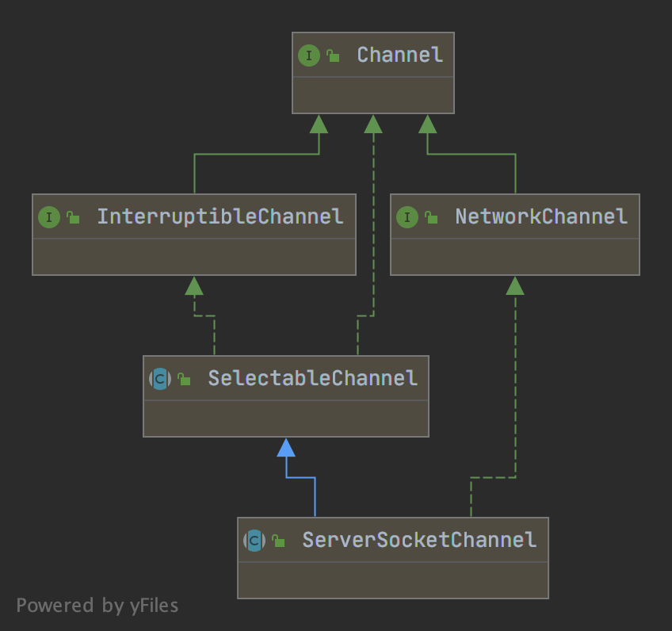This screenshot has width=672, height=631.
Task: Click the interface icon beside InterruptibleChannel
Action: click(x=48, y=217)
